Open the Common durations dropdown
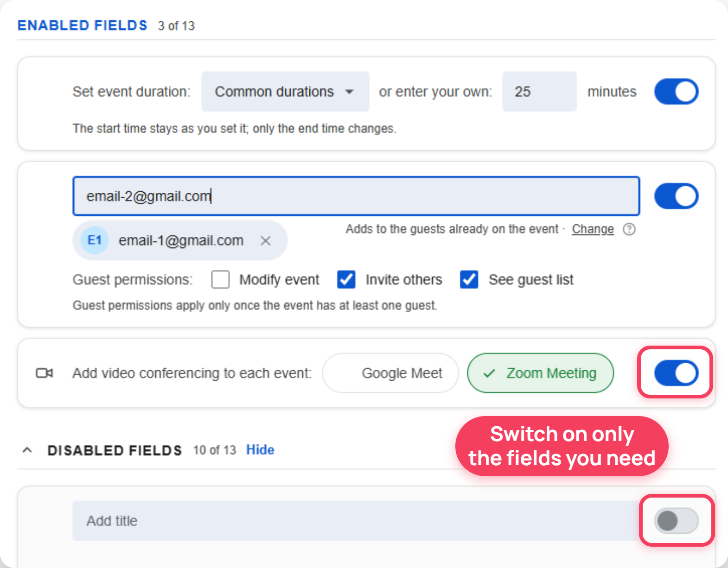Viewport: 728px width, 568px height. (285, 91)
